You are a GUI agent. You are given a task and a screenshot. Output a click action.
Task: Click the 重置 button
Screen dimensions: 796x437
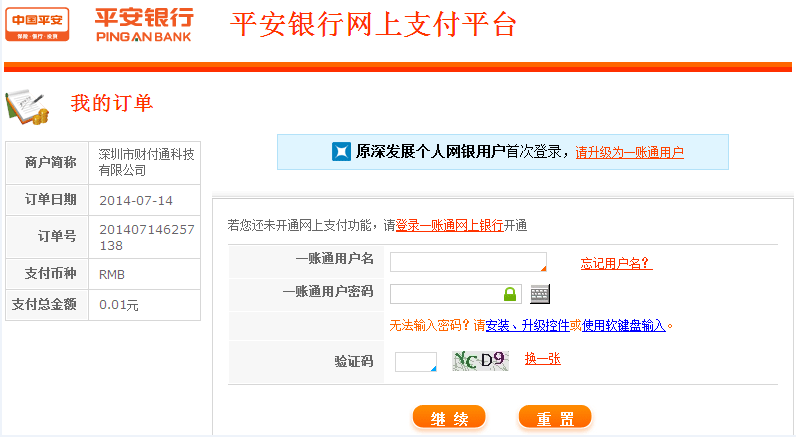coord(555,418)
